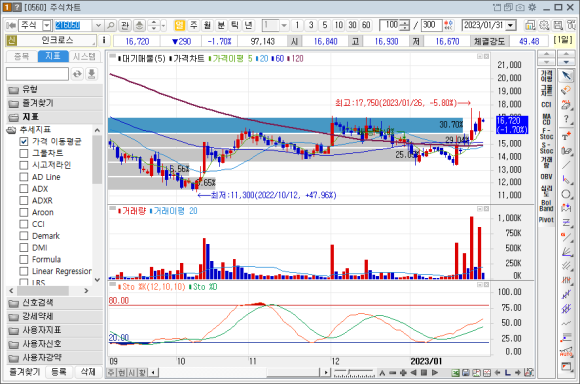Check the DMI indicator box

pyautogui.click(x=24, y=247)
